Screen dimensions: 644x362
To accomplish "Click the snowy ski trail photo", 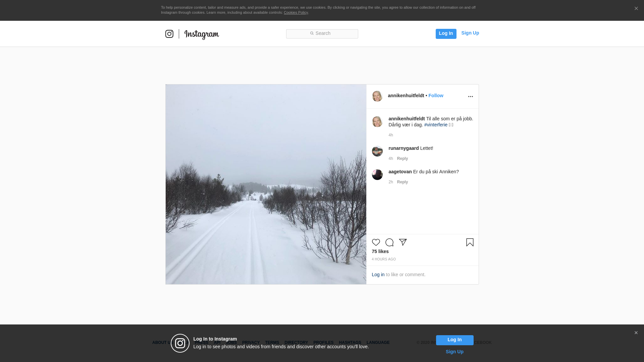I will [266, 184].
